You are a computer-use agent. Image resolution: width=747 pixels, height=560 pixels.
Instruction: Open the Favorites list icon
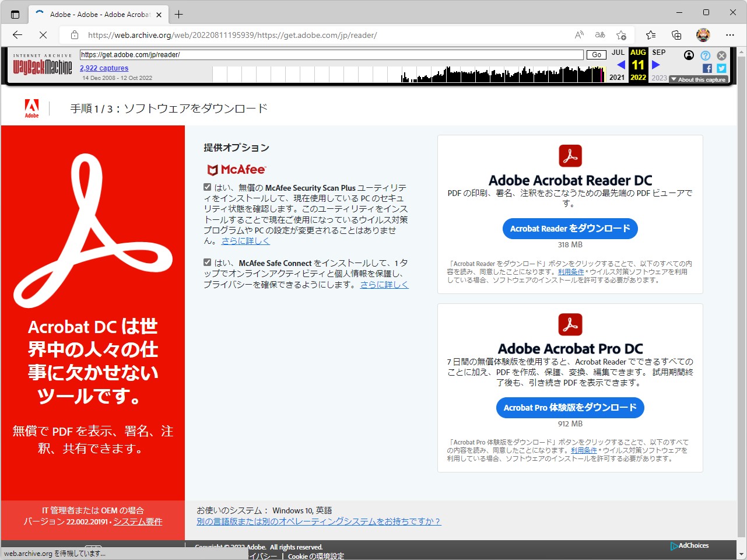click(x=651, y=35)
